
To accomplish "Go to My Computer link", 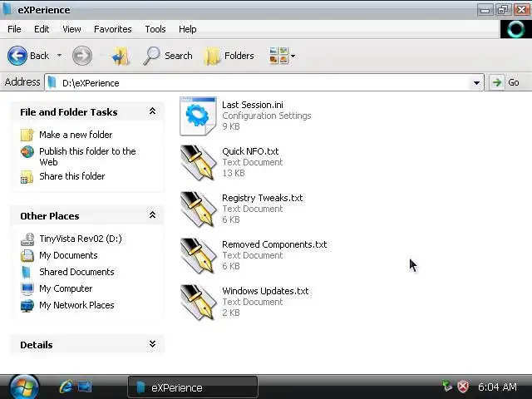I will click(x=66, y=288).
